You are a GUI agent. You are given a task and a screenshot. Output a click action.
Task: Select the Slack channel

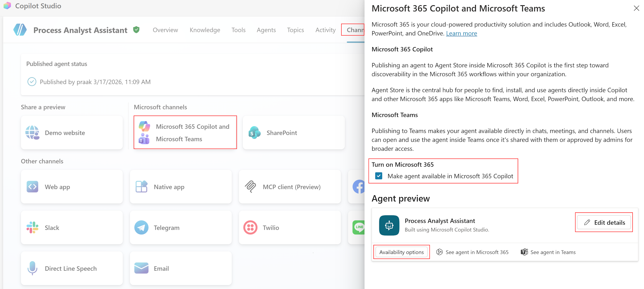[x=71, y=227]
